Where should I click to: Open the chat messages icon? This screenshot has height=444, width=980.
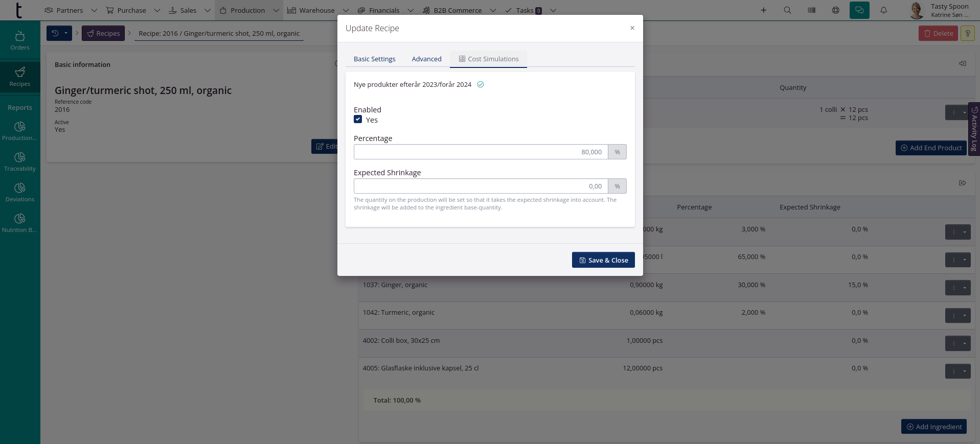coord(859,10)
